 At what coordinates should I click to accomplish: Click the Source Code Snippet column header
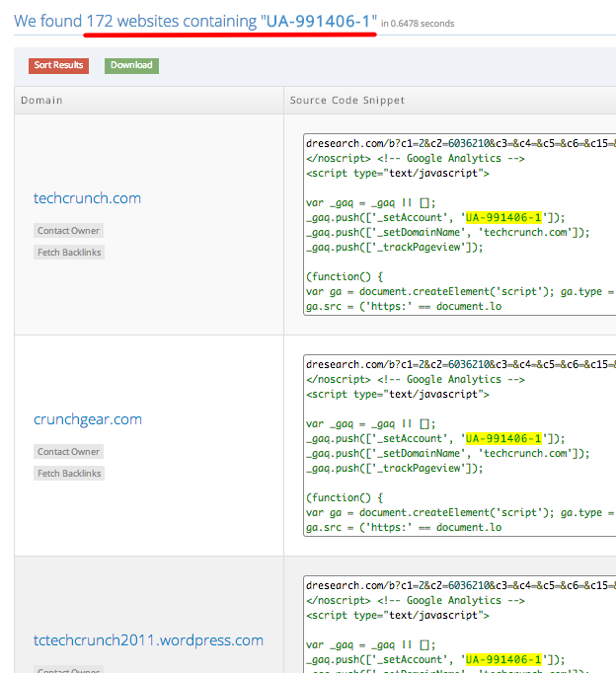coord(346,101)
